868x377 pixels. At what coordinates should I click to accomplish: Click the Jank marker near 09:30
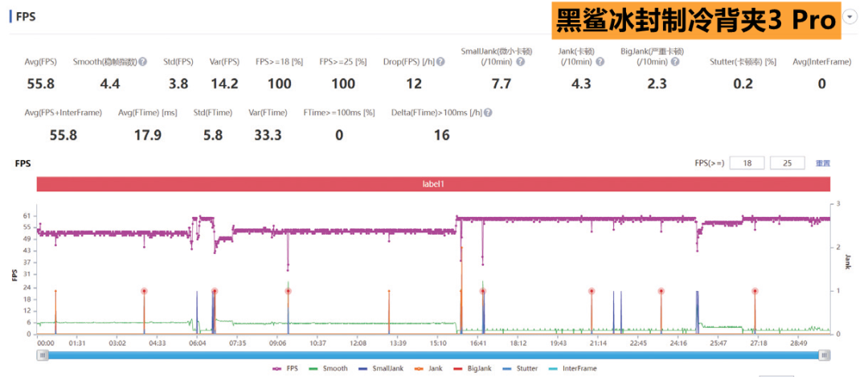pos(288,291)
